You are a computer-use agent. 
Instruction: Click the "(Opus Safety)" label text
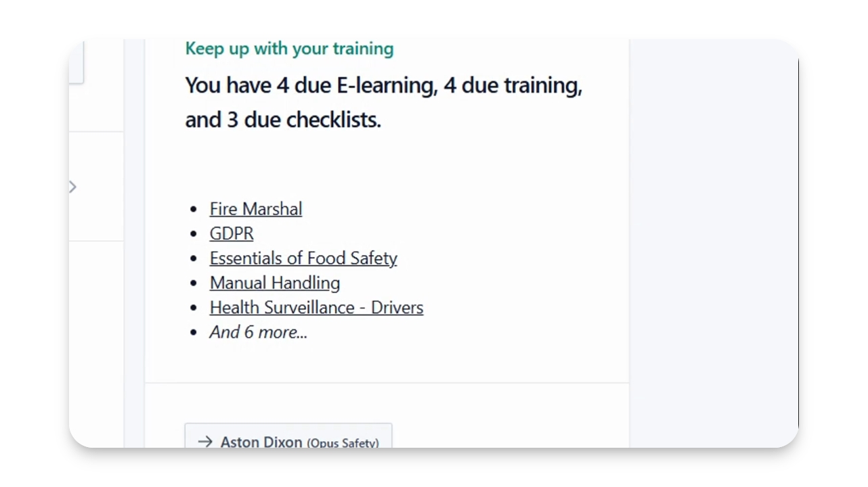tap(343, 443)
